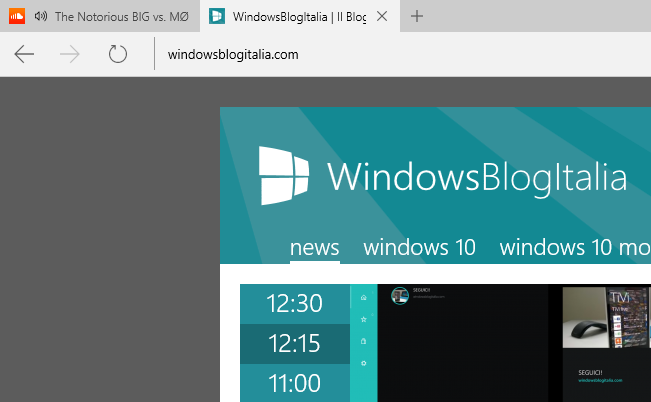Viewport: 651px width, 402px height.
Task: Open a new tab with plus button
Action: [x=417, y=16]
